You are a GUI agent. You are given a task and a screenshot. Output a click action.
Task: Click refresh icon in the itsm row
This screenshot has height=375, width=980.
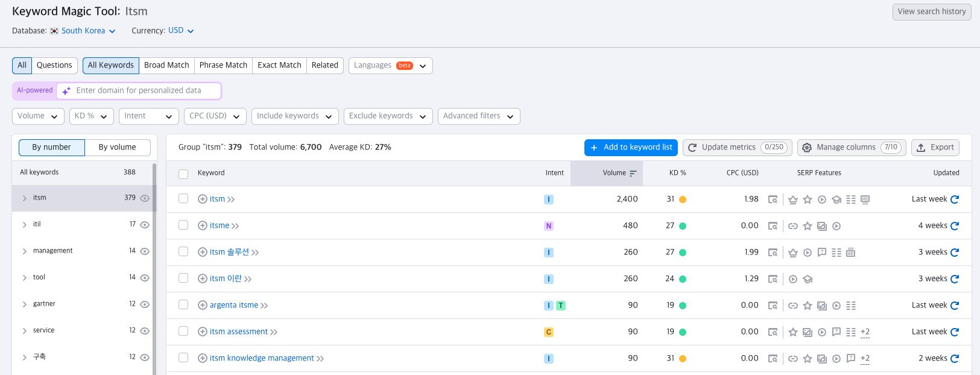[955, 200]
